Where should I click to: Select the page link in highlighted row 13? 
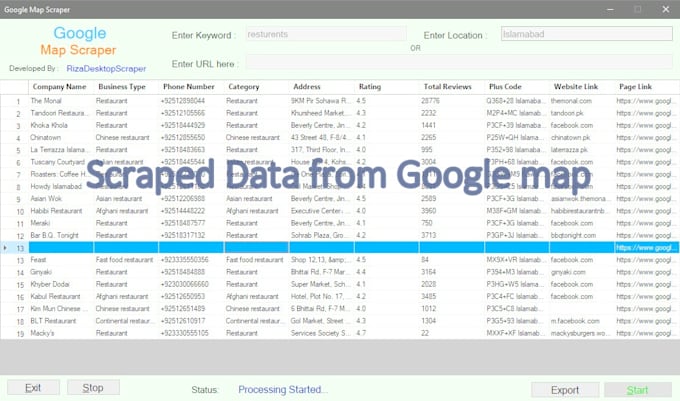[647, 248]
